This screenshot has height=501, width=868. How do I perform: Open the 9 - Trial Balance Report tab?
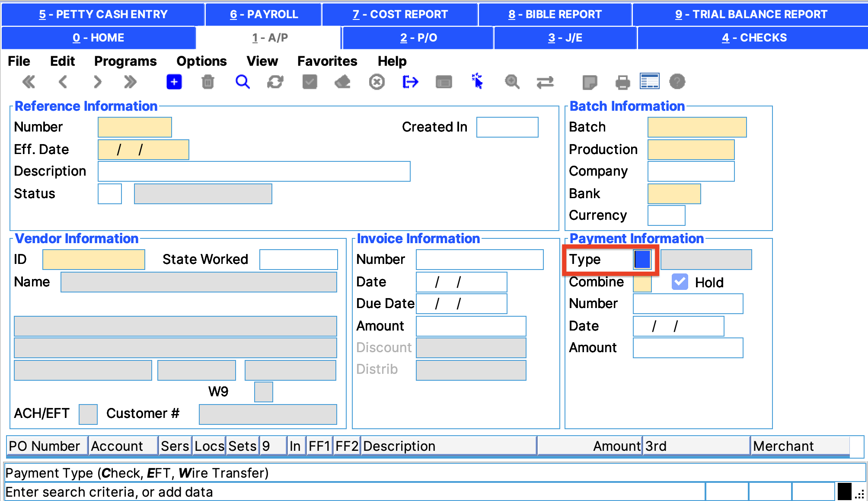[751, 14]
